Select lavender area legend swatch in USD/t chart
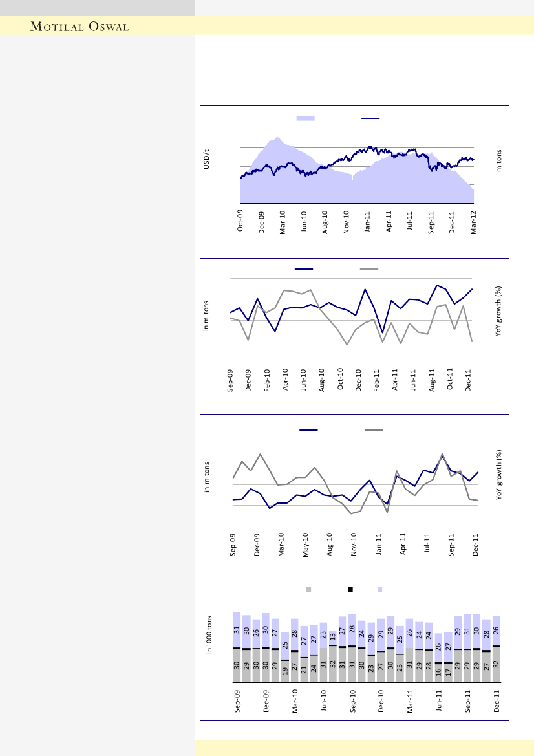Screen dimensions: 534x756 (305, 118)
